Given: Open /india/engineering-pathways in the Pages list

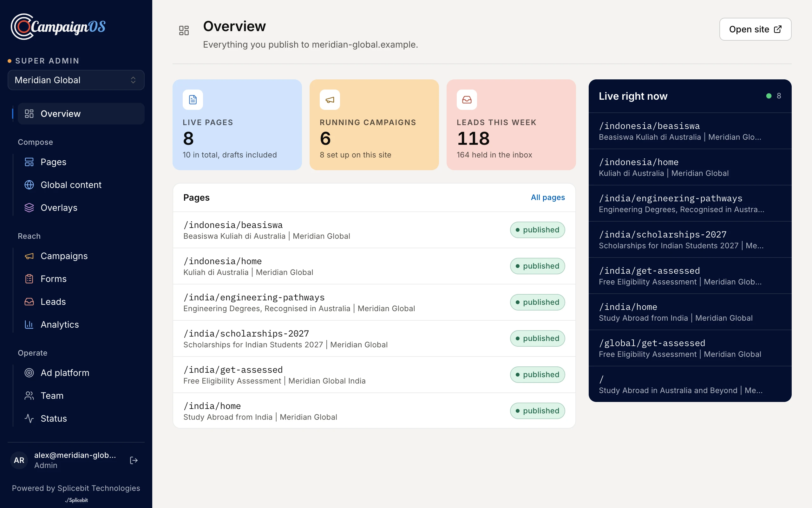Looking at the screenshot, I should (374, 302).
